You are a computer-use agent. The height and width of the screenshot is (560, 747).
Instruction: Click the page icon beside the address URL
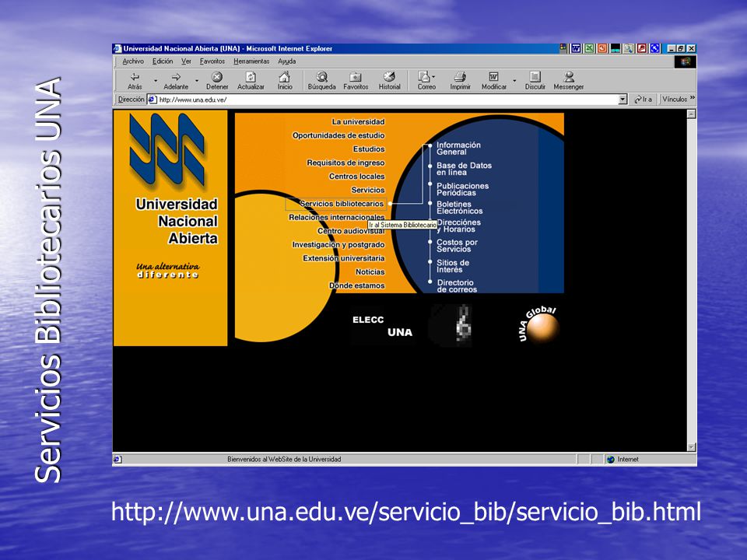(153, 100)
